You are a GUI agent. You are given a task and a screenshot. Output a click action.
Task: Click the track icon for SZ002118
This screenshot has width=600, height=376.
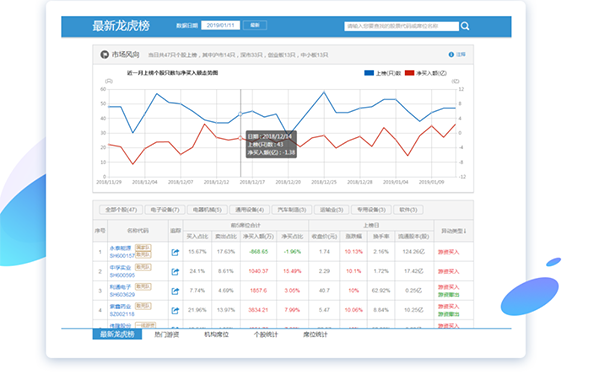click(175, 310)
